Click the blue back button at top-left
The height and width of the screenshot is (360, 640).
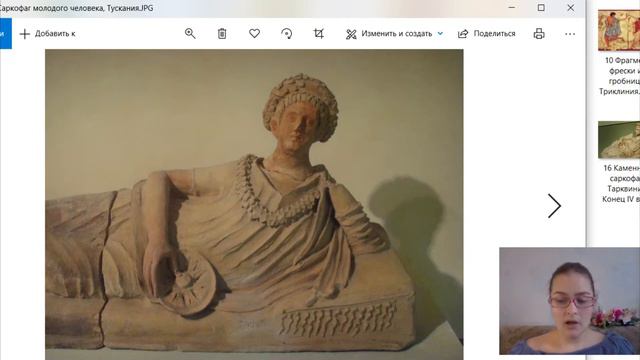[5, 33]
